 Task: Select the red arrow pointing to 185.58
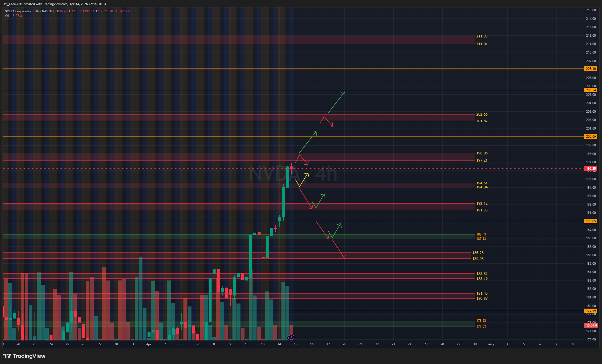[x=338, y=249]
